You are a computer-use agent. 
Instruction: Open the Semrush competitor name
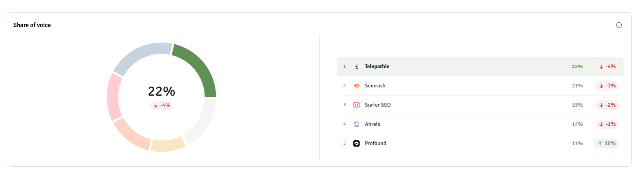click(x=375, y=85)
